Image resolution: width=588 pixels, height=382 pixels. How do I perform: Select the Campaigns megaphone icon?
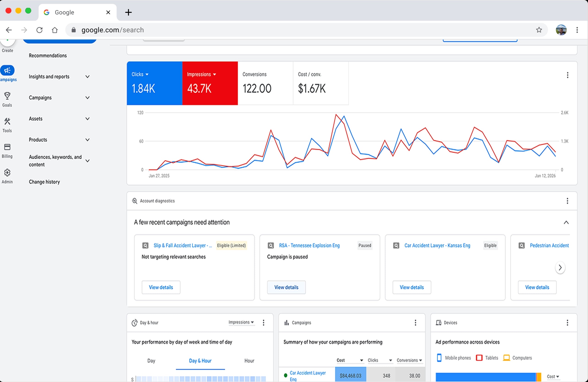pyautogui.click(x=7, y=70)
